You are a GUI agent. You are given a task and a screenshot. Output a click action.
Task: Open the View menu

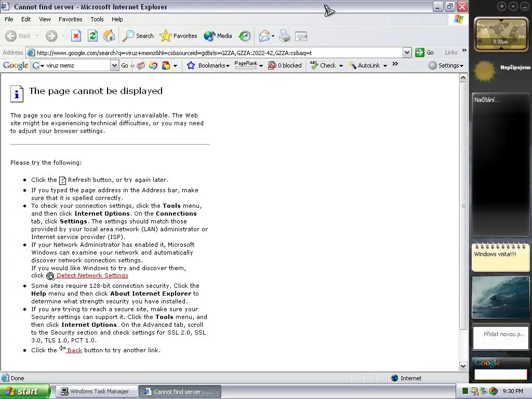click(x=45, y=19)
